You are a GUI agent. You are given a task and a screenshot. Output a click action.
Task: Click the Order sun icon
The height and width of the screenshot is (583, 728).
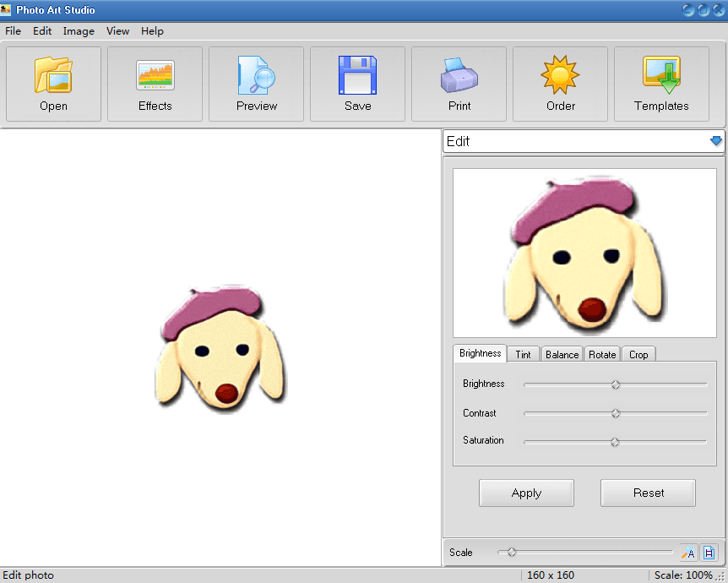561,74
